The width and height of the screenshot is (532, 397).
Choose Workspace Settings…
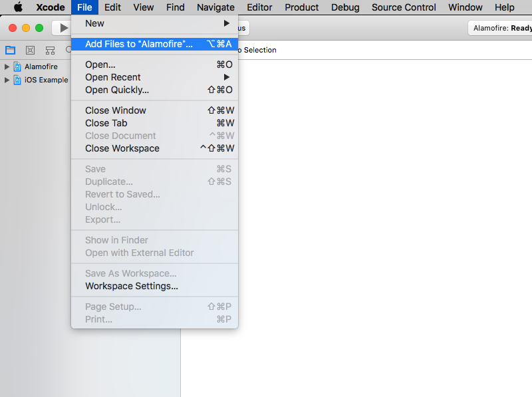[154, 286]
